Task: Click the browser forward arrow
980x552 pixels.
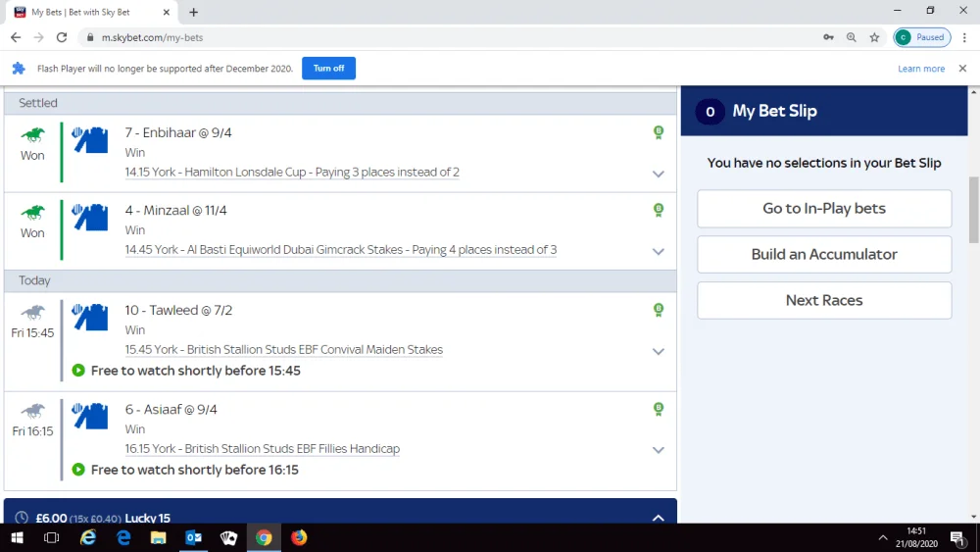Action: (x=39, y=37)
